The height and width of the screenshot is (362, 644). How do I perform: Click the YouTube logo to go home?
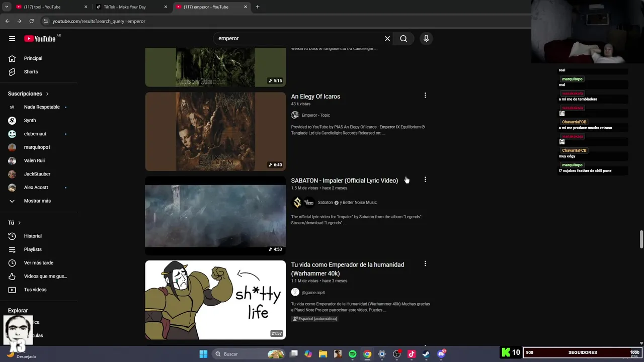[40, 39]
